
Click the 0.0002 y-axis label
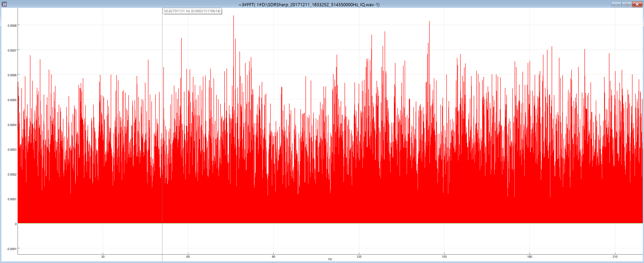pos(12,174)
